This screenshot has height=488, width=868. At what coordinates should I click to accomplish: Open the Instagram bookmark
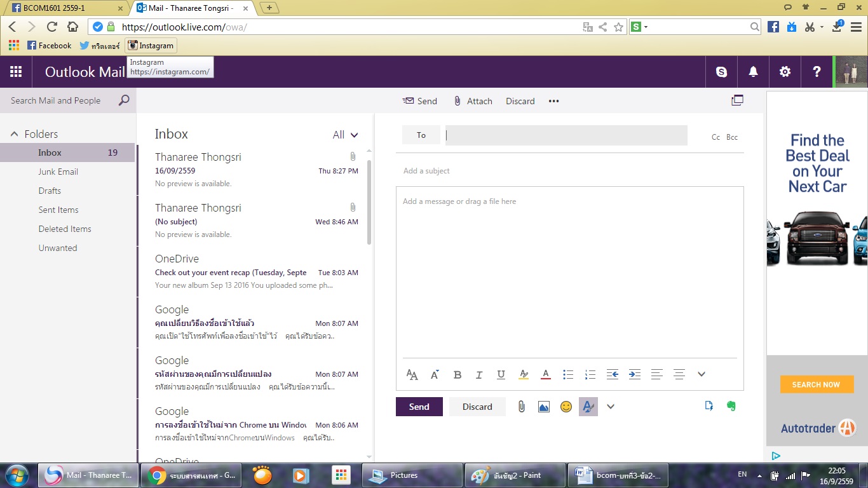(x=151, y=46)
